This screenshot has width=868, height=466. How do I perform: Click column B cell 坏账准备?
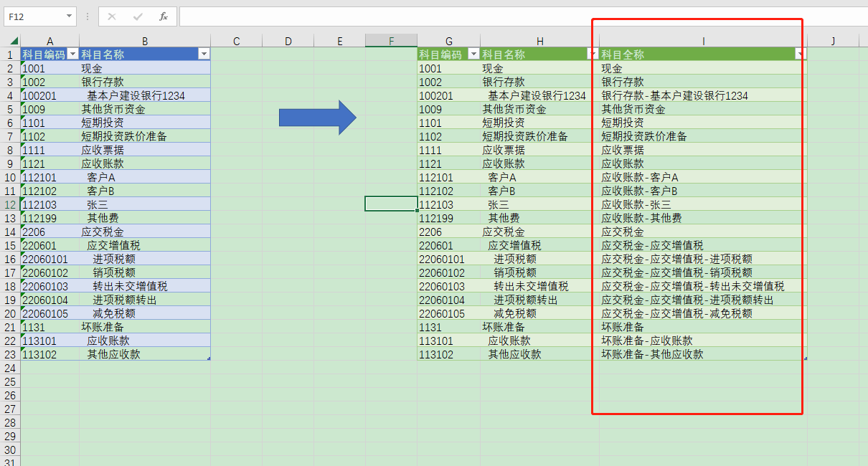click(x=145, y=327)
